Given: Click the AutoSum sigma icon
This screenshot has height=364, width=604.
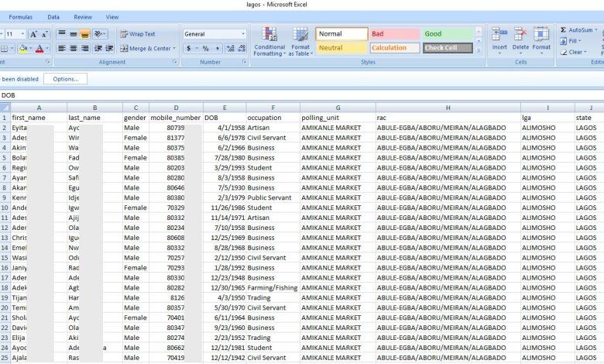Looking at the screenshot, I should pyautogui.click(x=564, y=30).
